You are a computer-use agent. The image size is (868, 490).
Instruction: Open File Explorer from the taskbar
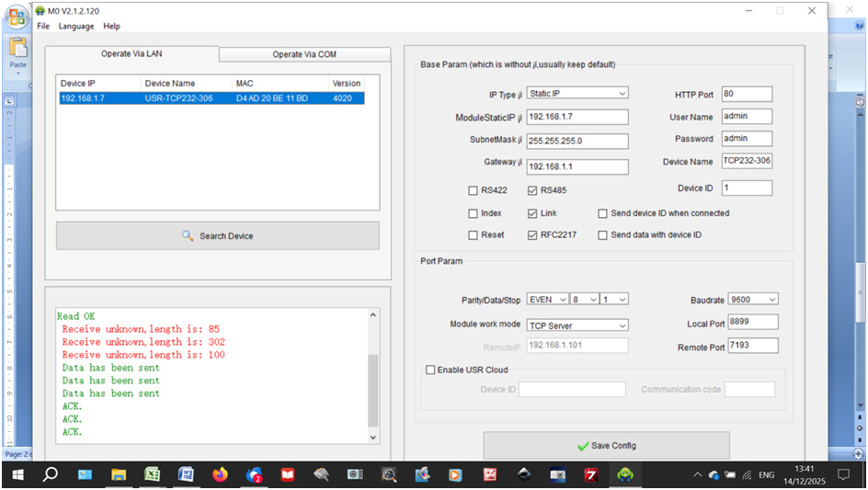click(x=119, y=474)
